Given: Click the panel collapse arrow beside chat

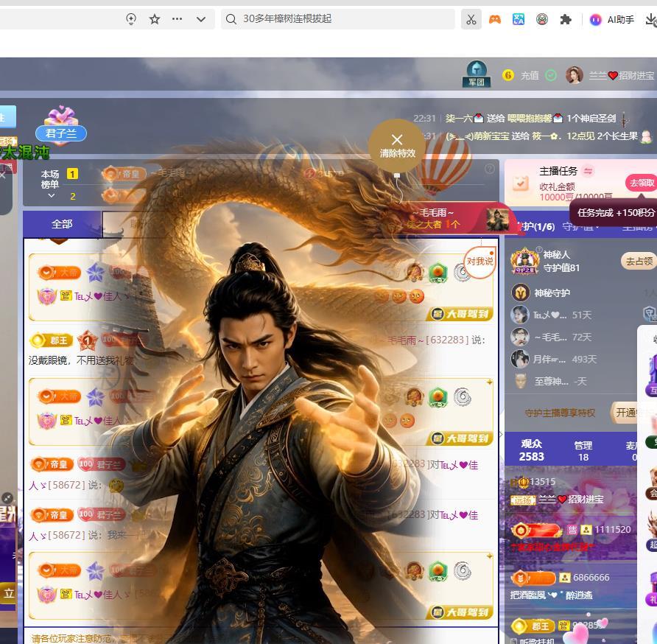Looking at the screenshot, I should (501, 434).
